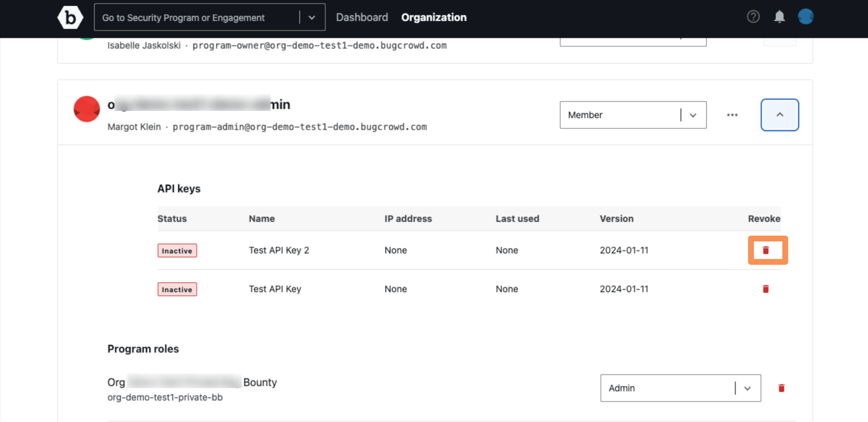
Task: Click the delete icon for Org Bounty program role
Action: point(781,388)
